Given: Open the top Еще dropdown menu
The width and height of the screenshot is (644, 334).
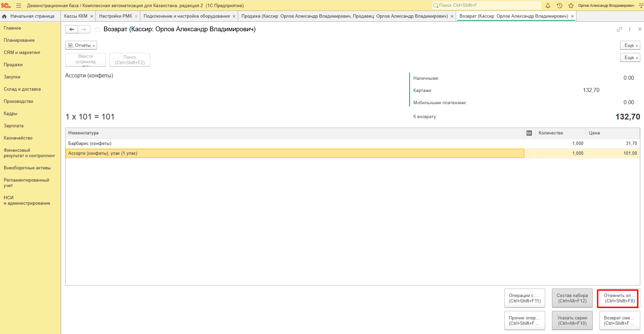Looking at the screenshot, I should point(630,45).
